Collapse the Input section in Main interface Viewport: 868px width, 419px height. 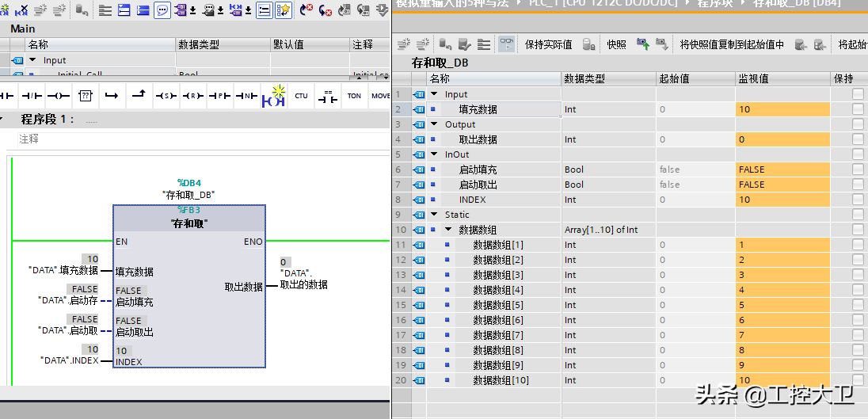point(33,60)
